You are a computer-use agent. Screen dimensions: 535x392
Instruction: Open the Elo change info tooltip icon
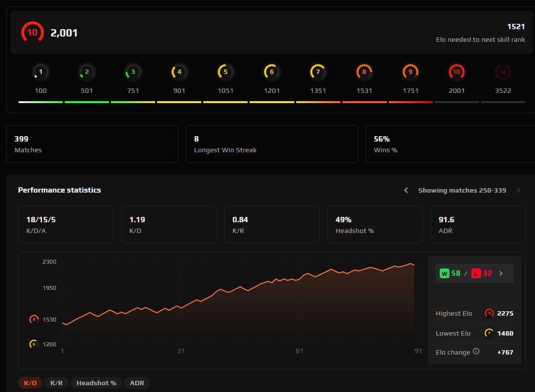coord(476,352)
